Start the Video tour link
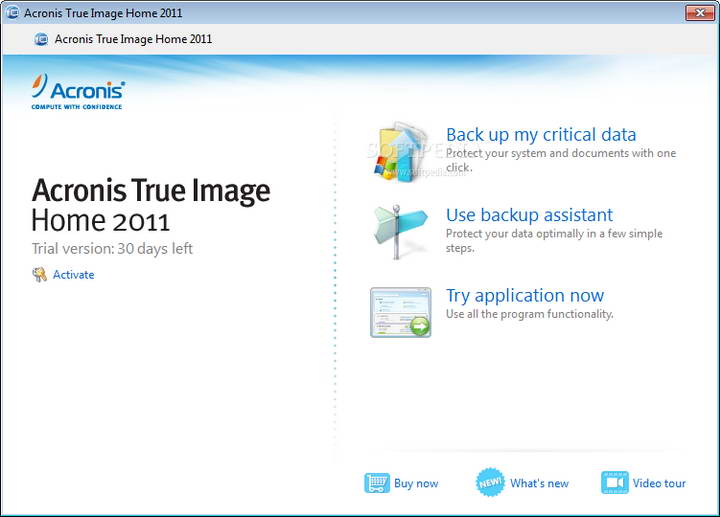 tap(659, 483)
